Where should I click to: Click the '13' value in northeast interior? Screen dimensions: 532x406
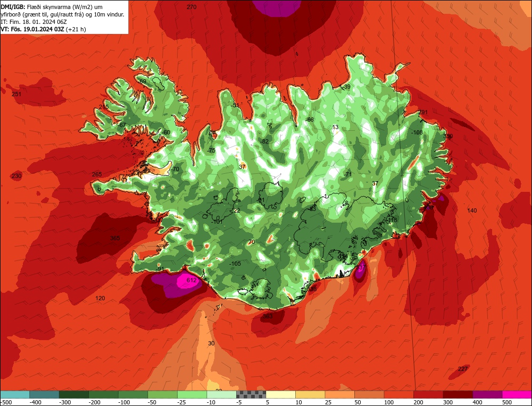pyautogui.click(x=335, y=127)
